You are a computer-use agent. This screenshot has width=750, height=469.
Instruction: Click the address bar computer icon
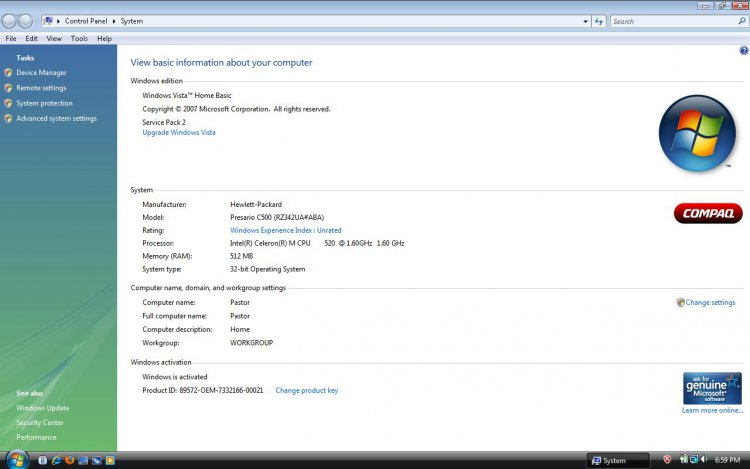coord(48,21)
